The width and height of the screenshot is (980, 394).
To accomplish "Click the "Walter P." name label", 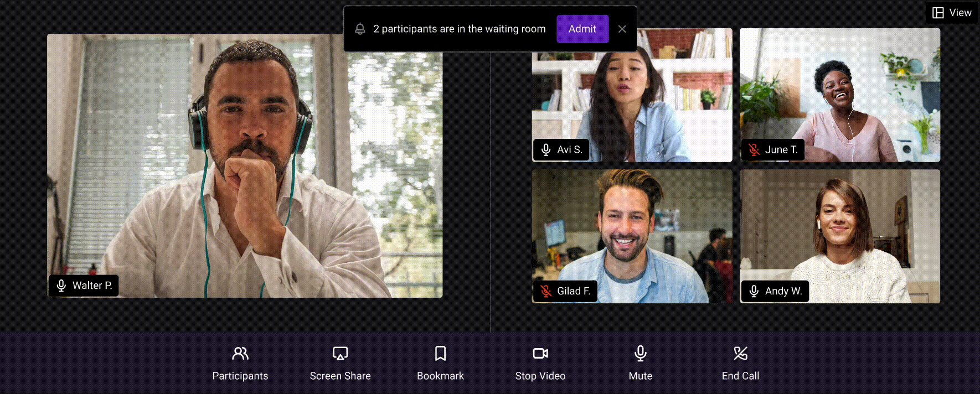I will 92,286.
